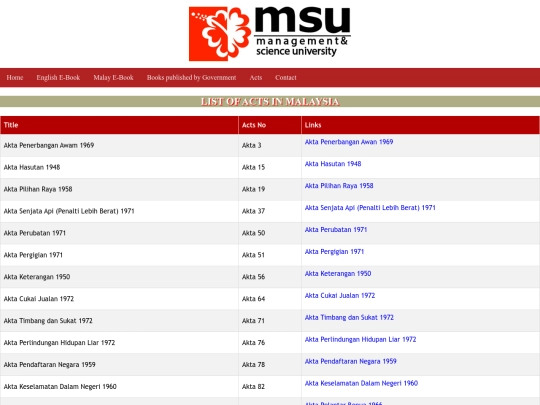Click the Title column header

click(x=119, y=125)
